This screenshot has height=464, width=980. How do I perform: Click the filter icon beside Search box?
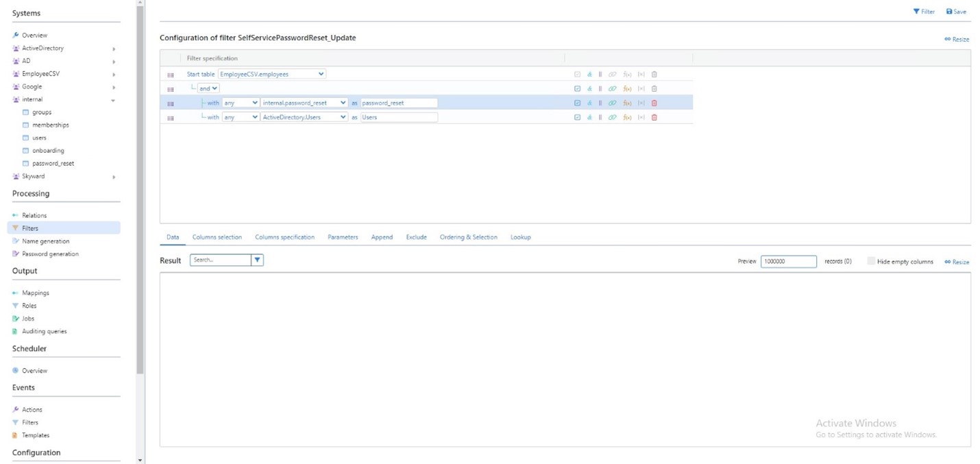click(x=257, y=260)
